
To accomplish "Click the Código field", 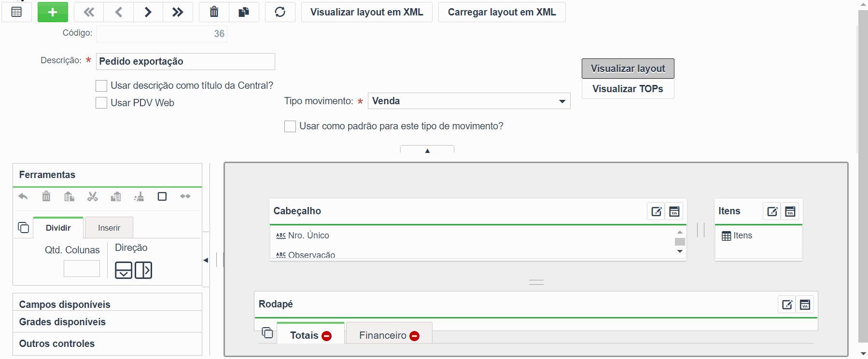I will click(162, 34).
